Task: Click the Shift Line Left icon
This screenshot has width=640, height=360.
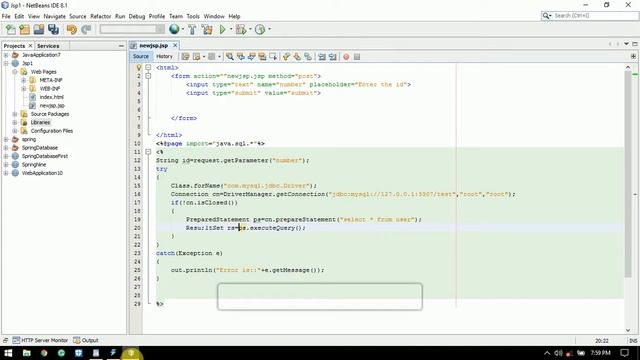Action: pos(322,57)
